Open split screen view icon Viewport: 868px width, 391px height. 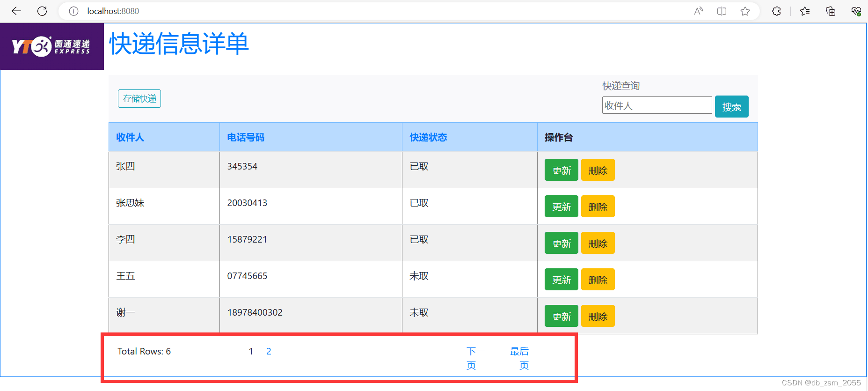click(x=722, y=11)
